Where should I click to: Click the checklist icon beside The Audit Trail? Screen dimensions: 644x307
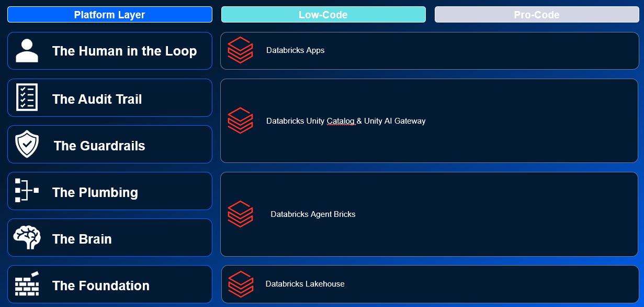(27, 97)
